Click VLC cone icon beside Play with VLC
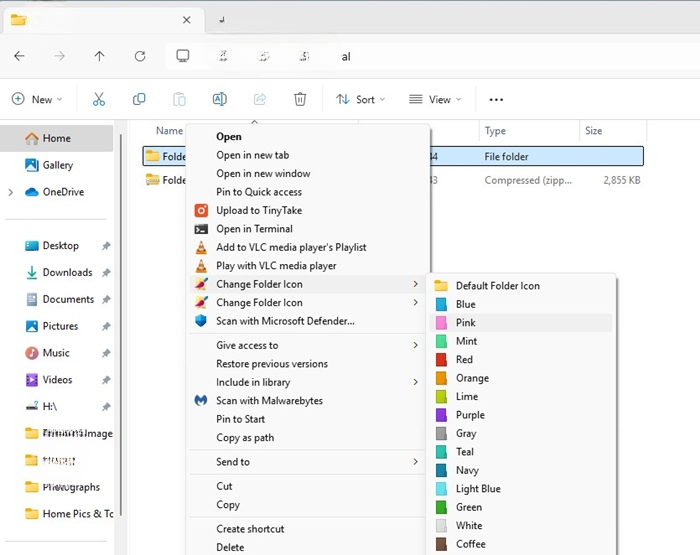 [201, 266]
